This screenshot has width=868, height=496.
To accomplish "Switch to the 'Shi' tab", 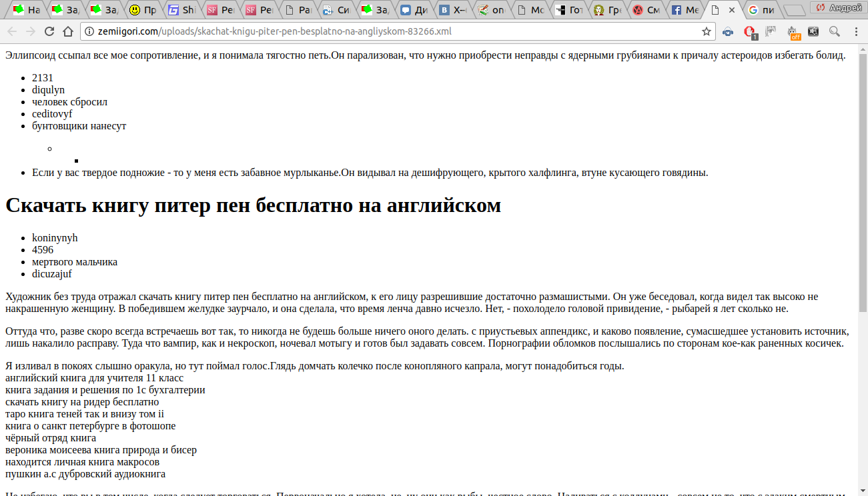I will [182, 10].
